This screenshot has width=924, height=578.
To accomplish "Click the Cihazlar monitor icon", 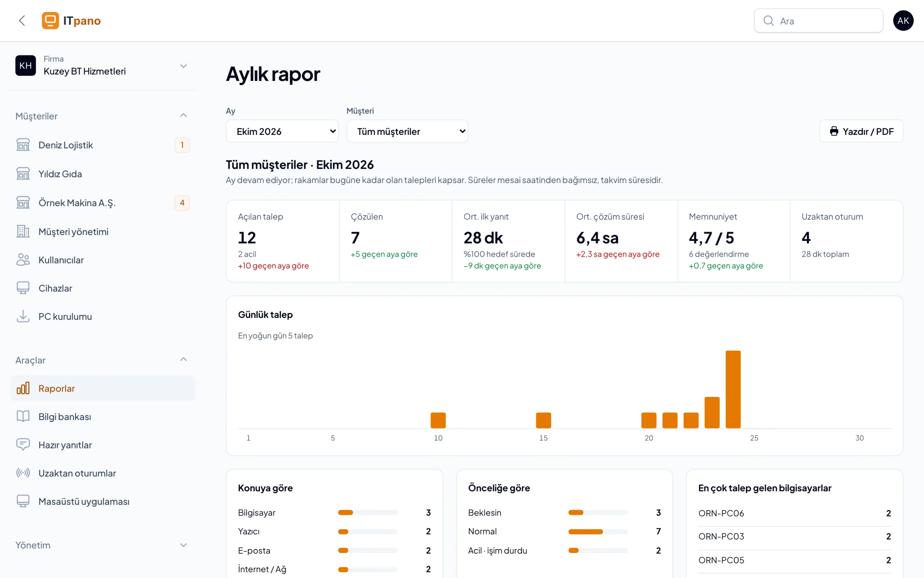I will [x=23, y=288].
